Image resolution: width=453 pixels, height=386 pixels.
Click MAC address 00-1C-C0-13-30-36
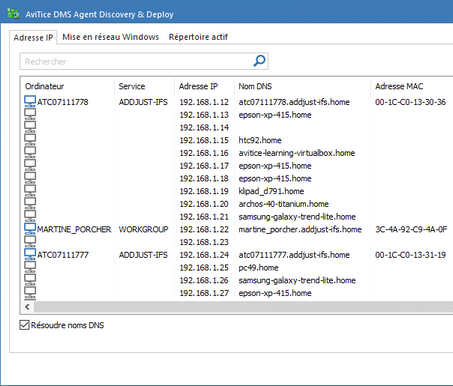[410, 102]
